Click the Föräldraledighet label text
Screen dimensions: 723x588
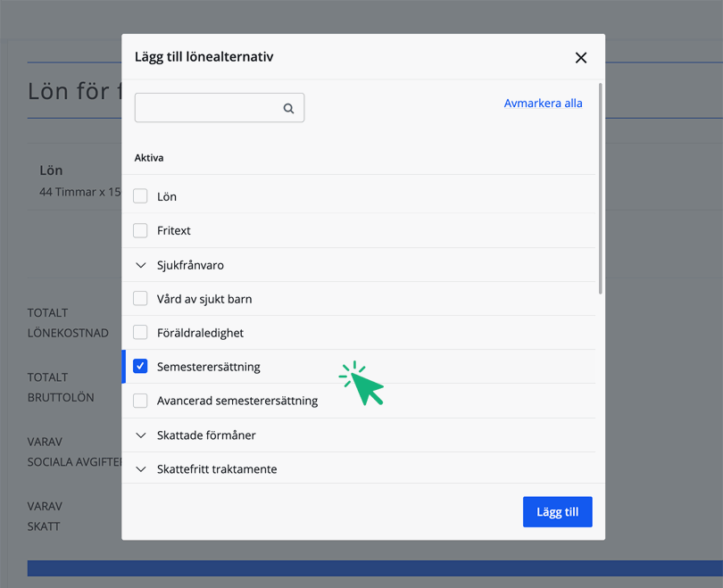(x=200, y=333)
